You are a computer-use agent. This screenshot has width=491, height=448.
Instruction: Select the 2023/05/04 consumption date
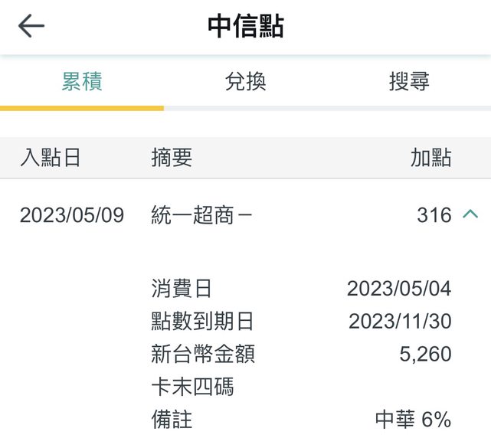pos(399,289)
